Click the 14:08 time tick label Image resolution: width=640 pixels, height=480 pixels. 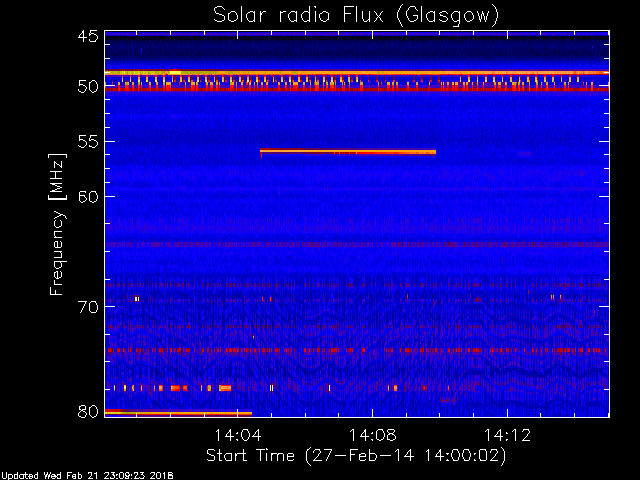pyautogui.click(x=372, y=436)
